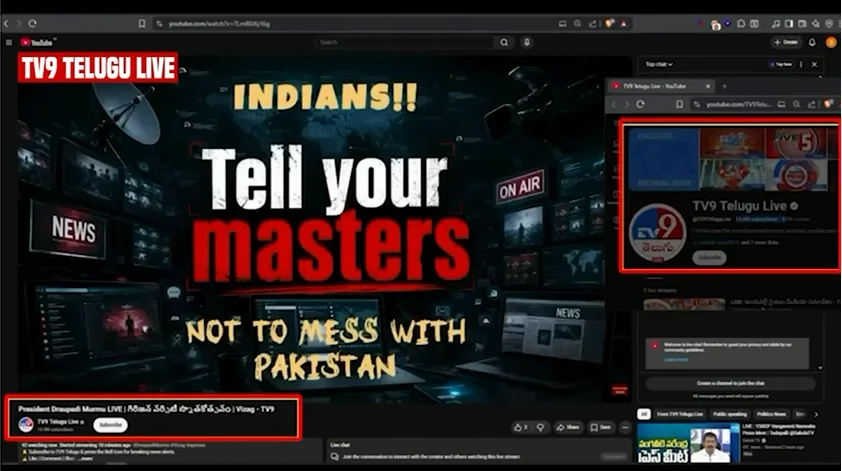Open a new tab with the plus button
Viewport: 842px width, 471px height.
pyautogui.click(x=724, y=86)
